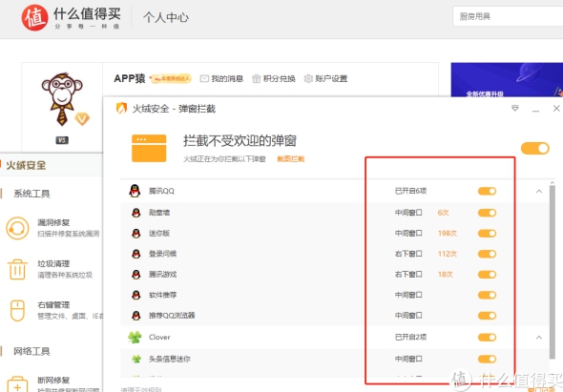Screen dimensions: 563x392
Task: Open the 垃圾清理 trash can icon
Action: 17,269
